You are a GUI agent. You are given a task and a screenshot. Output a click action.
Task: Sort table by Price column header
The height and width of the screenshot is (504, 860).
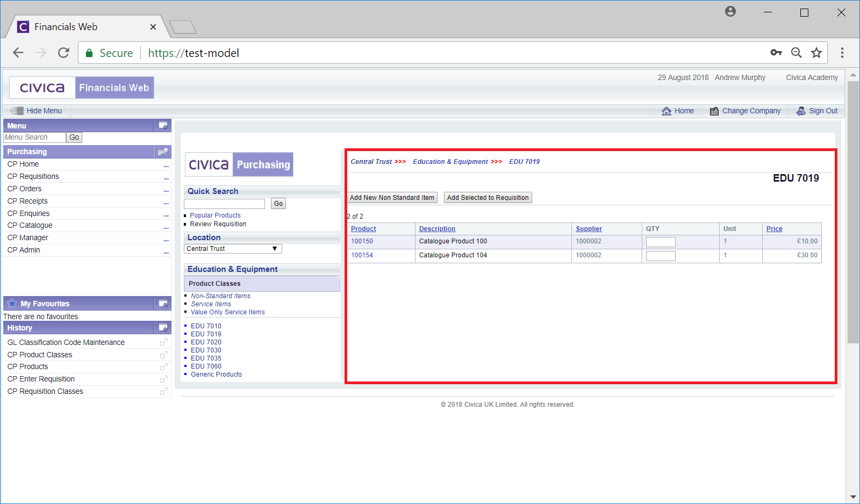click(774, 229)
